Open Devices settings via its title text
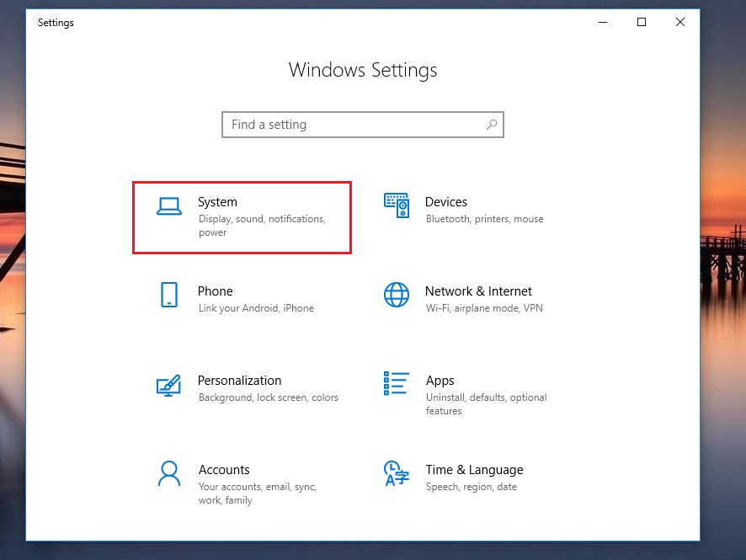 point(445,202)
